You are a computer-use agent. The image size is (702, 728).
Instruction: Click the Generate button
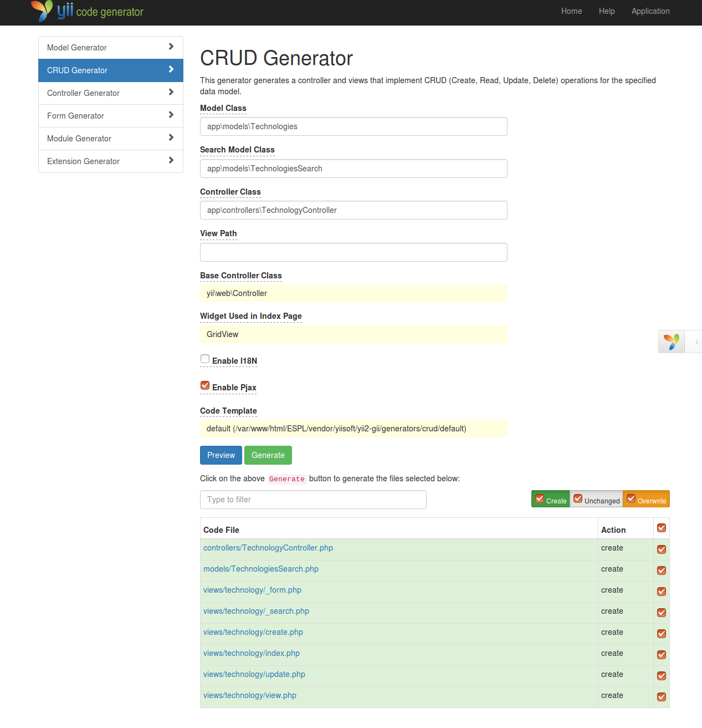[268, 455]
